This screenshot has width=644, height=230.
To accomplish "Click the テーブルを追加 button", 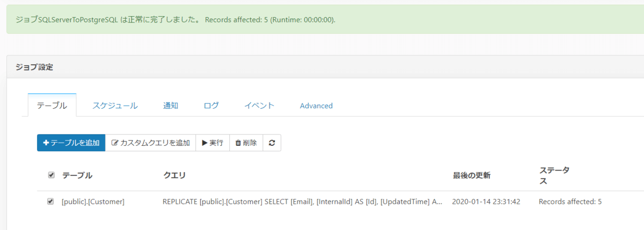I will [x=71, y=143].
